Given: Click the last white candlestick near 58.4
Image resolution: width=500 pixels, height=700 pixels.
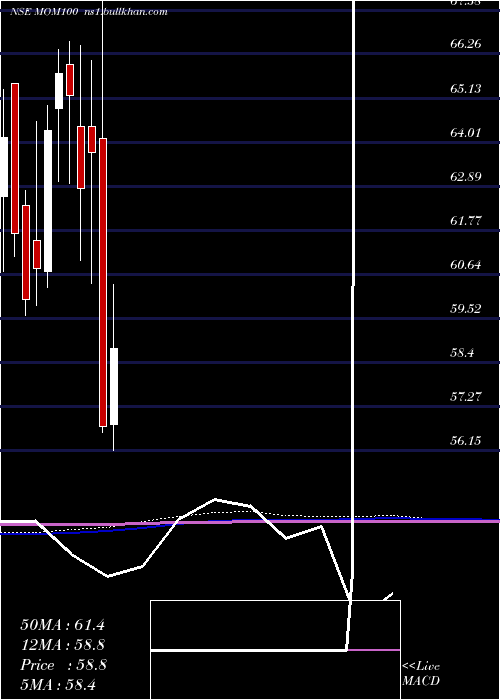Looking at the screenshot, I should click(114, 387).
